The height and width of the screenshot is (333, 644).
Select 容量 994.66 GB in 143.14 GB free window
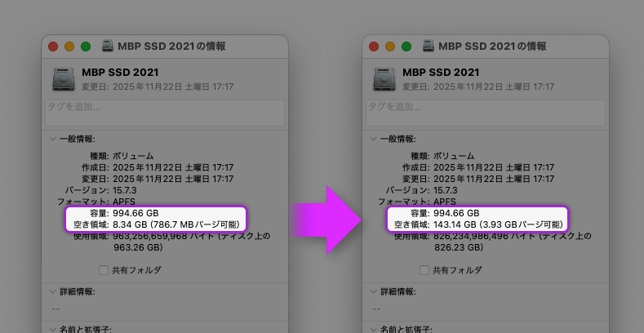pyautogui.click(x=456, y=213)
